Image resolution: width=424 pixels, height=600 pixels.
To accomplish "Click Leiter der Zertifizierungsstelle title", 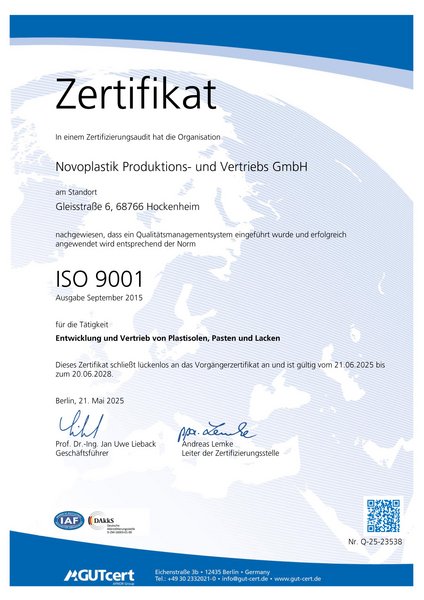I will 230,453.
